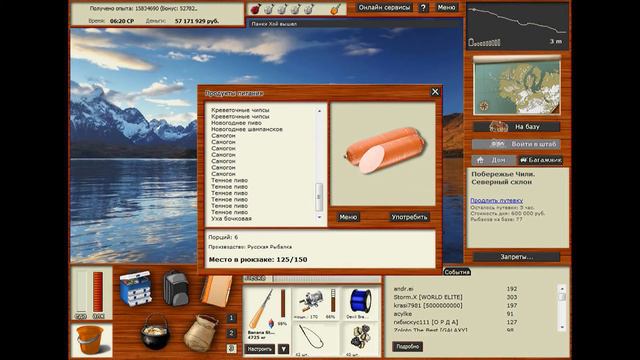Switch to tackle set 2
This screenshot has width=640, height=360.
point(231,333)
